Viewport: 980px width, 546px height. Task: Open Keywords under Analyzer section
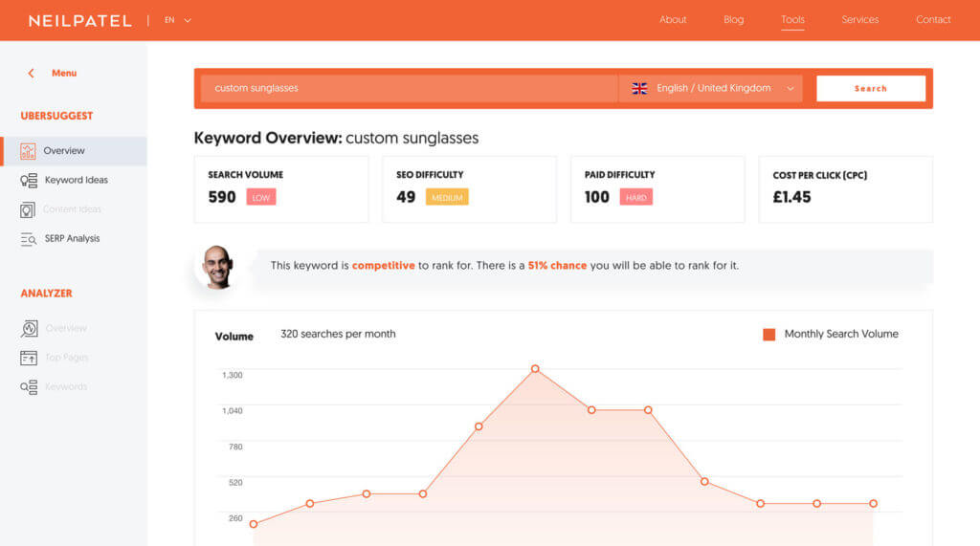(66, 386)
